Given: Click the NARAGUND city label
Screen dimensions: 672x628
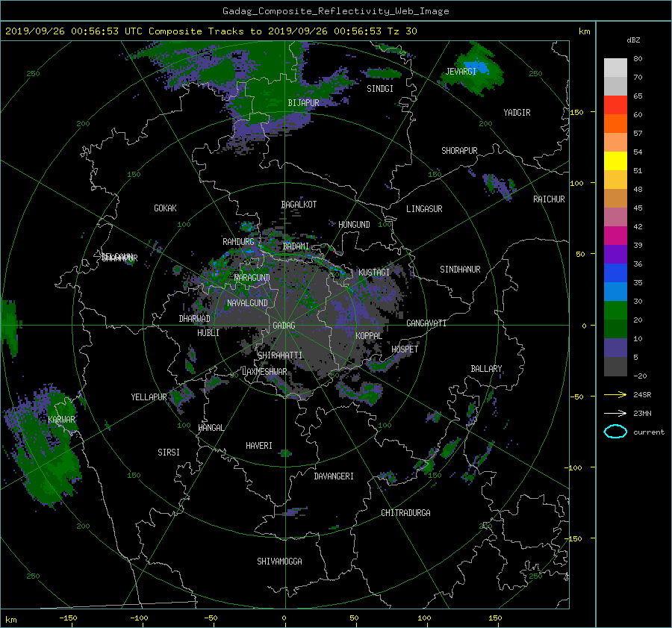Looking at the screenshot, I should click(252, 278).
